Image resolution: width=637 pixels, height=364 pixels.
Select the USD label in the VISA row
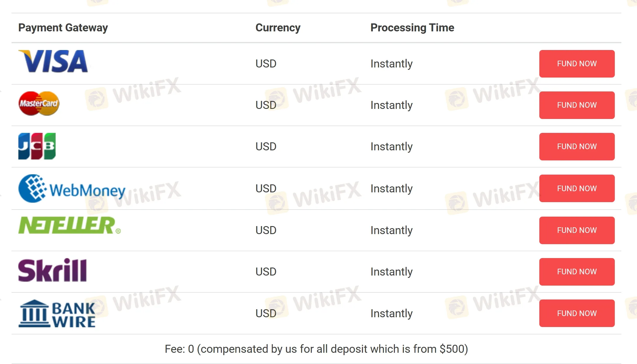point(266,63)
